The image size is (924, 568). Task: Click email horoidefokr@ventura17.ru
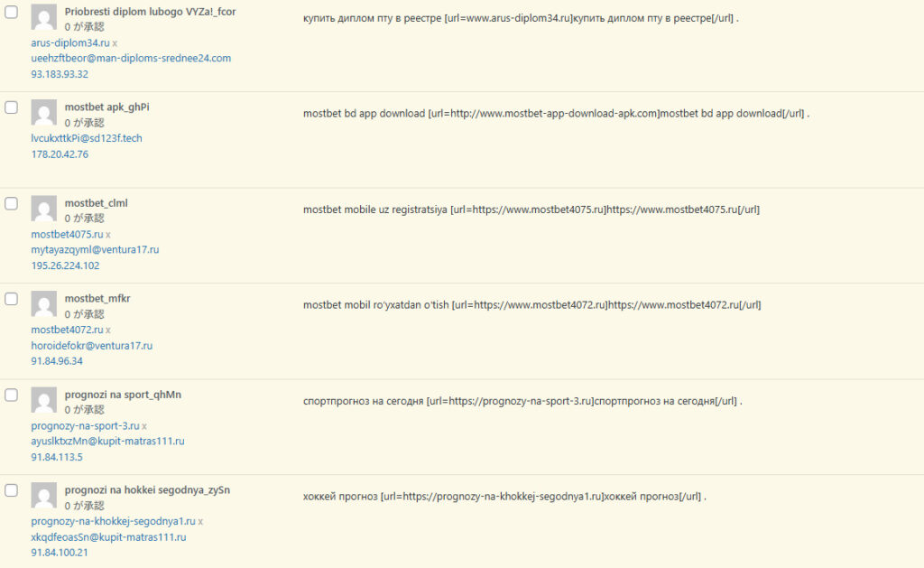(x=91, y=345)
